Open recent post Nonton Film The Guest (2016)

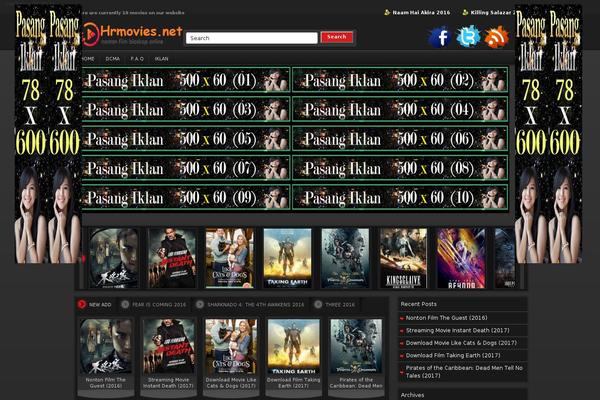click(447, 318)
